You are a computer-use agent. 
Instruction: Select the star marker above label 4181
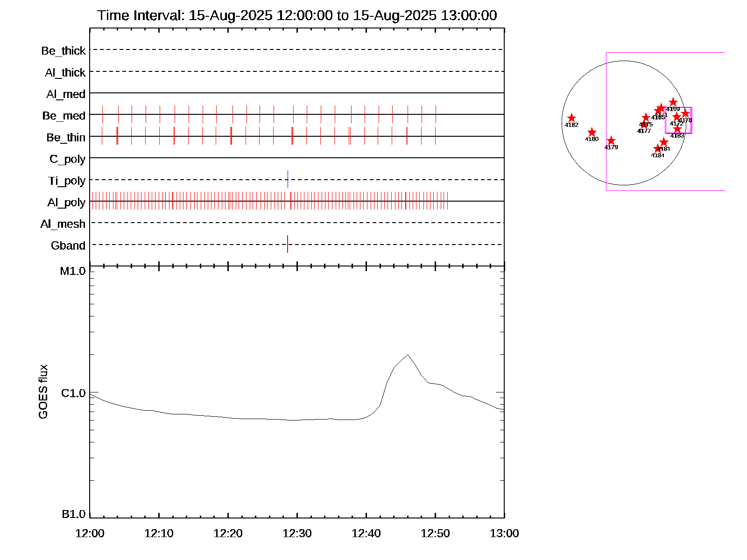(664, 142)
